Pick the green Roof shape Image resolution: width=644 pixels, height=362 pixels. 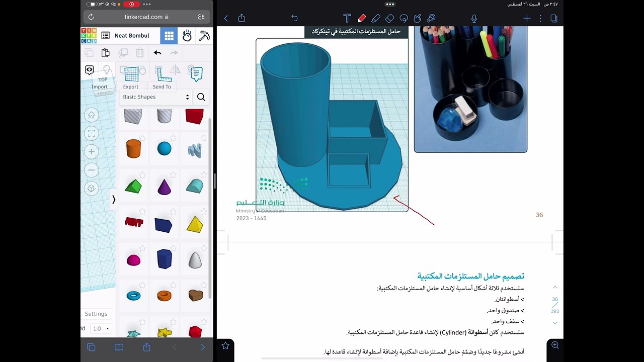[x=133, y=187]
